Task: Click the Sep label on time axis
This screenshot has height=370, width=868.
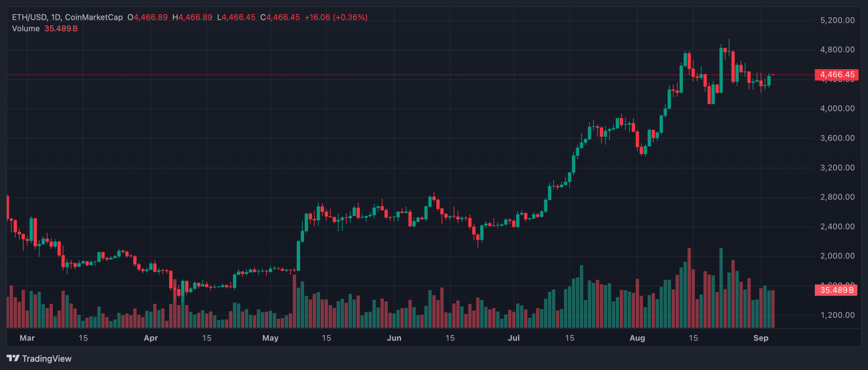Action: (761, 338)
